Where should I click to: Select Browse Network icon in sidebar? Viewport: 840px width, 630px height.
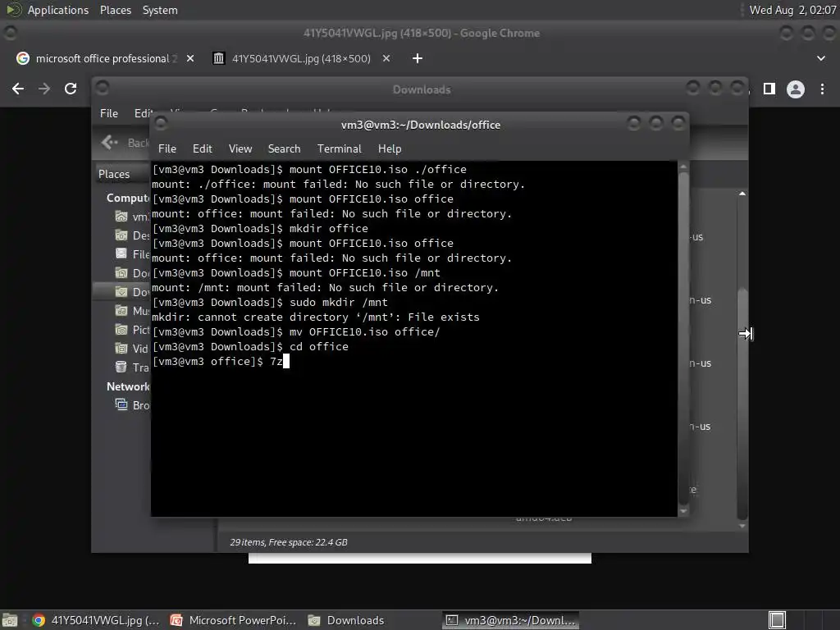[121, 405]
